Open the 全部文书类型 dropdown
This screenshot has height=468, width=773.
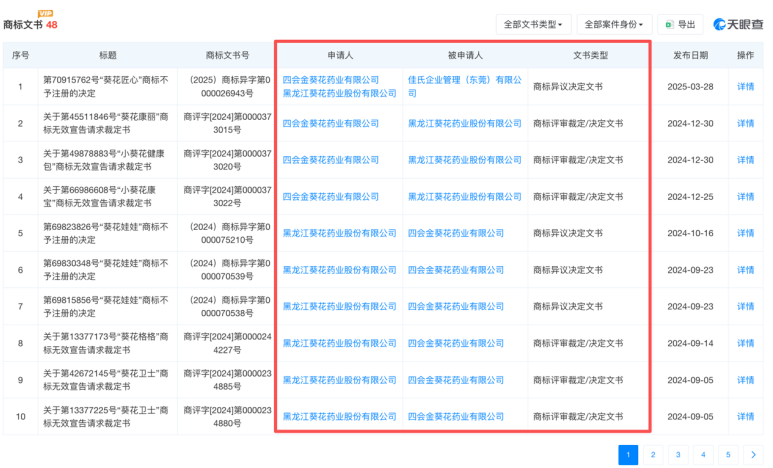pyautogui.click(x=533, y=24)
